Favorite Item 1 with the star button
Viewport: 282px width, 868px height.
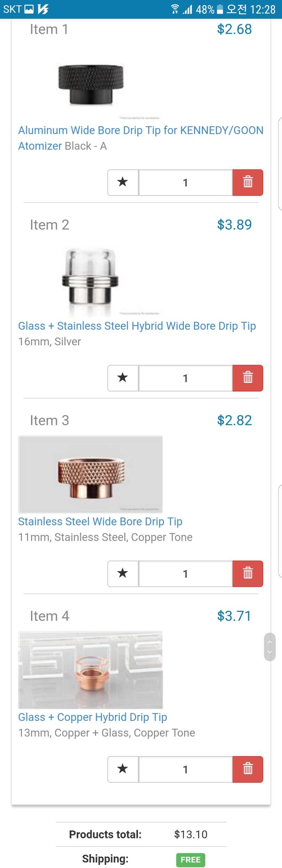coord(123,183)
